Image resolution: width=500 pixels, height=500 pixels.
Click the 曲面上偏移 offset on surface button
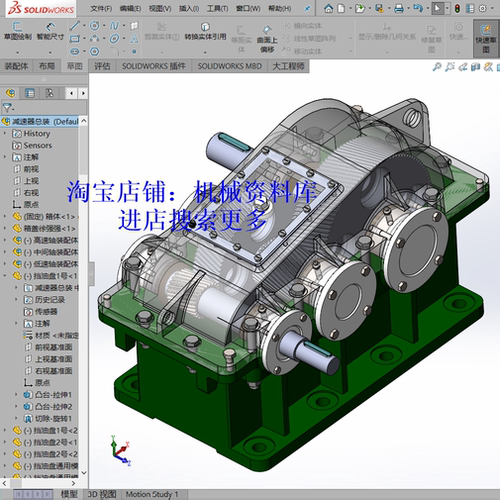coord(267,39)
